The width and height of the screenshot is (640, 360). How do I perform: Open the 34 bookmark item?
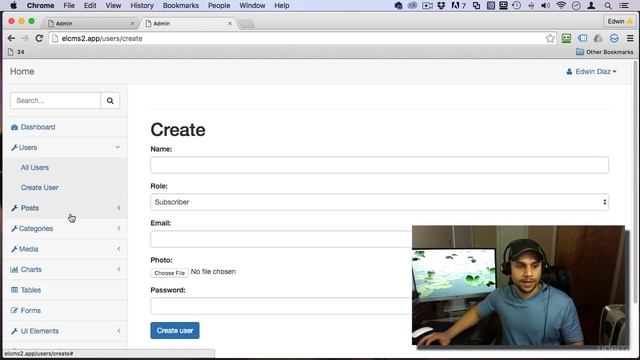coord(16,52)
